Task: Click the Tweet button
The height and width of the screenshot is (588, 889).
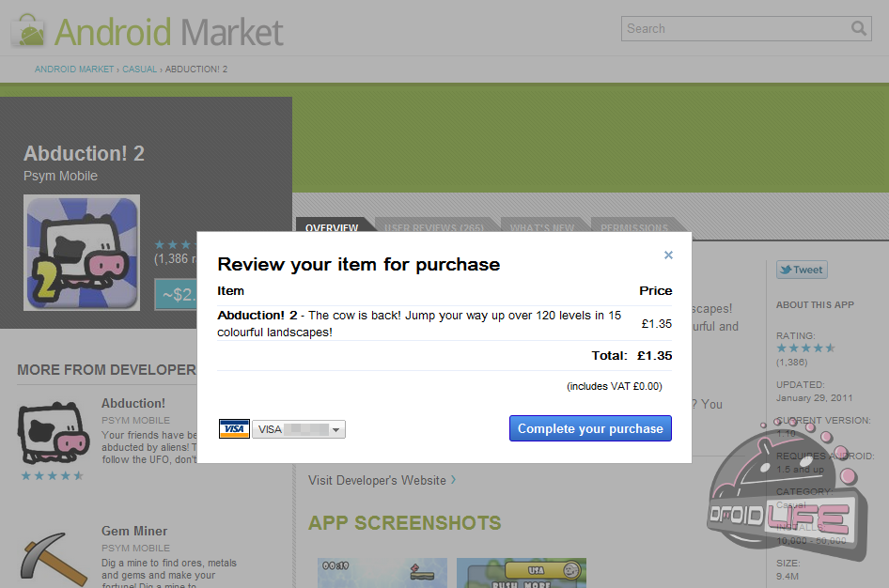Action: (801, 270)
